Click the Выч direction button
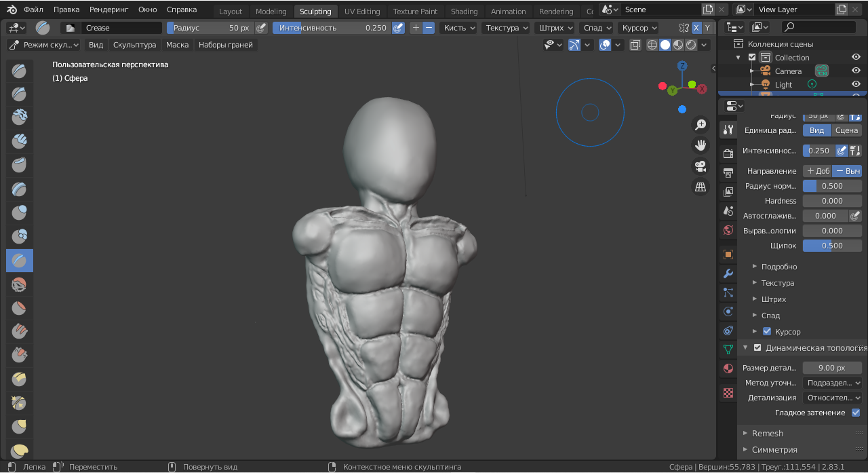Screen dimensions: 868x473 click(847, 171)
